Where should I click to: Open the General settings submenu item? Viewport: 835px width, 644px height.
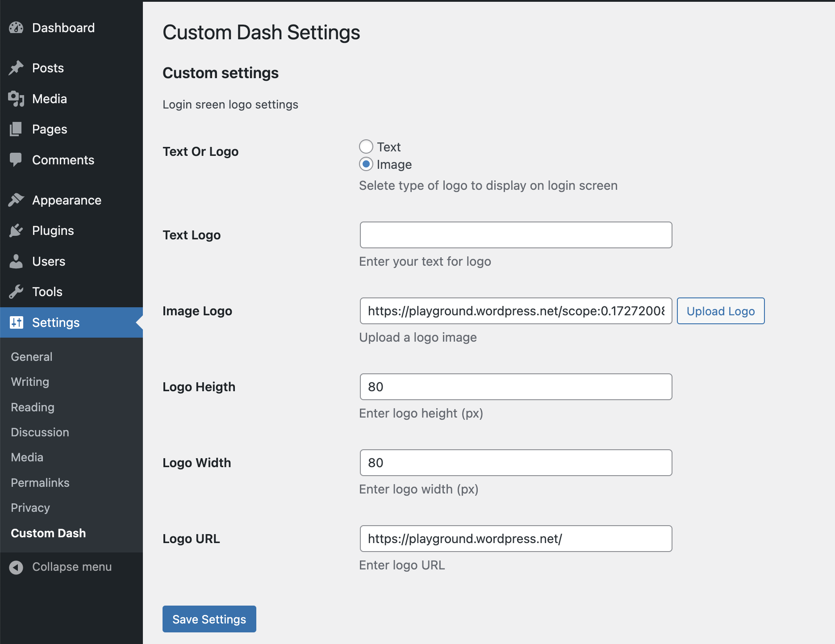click(x=32, y=357)
